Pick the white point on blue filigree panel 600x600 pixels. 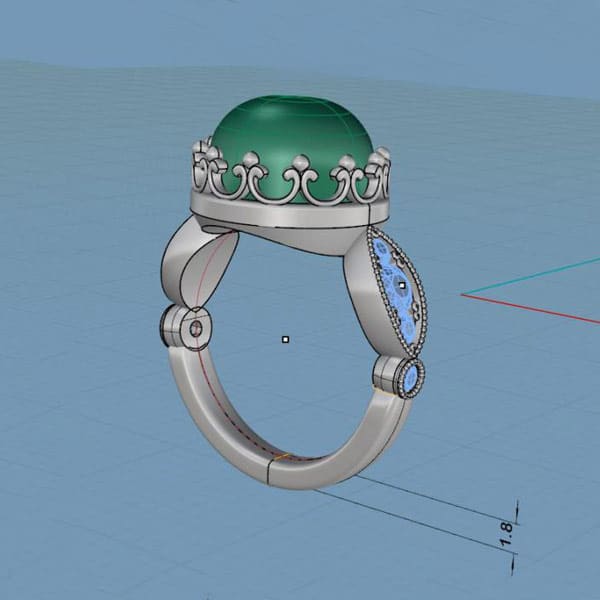click(x=402, y=285)
